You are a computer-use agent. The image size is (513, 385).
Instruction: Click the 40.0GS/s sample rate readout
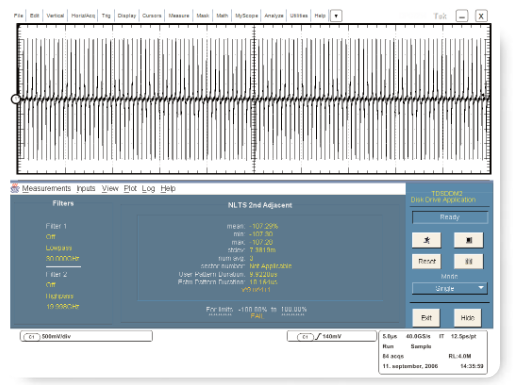[418, 337]
